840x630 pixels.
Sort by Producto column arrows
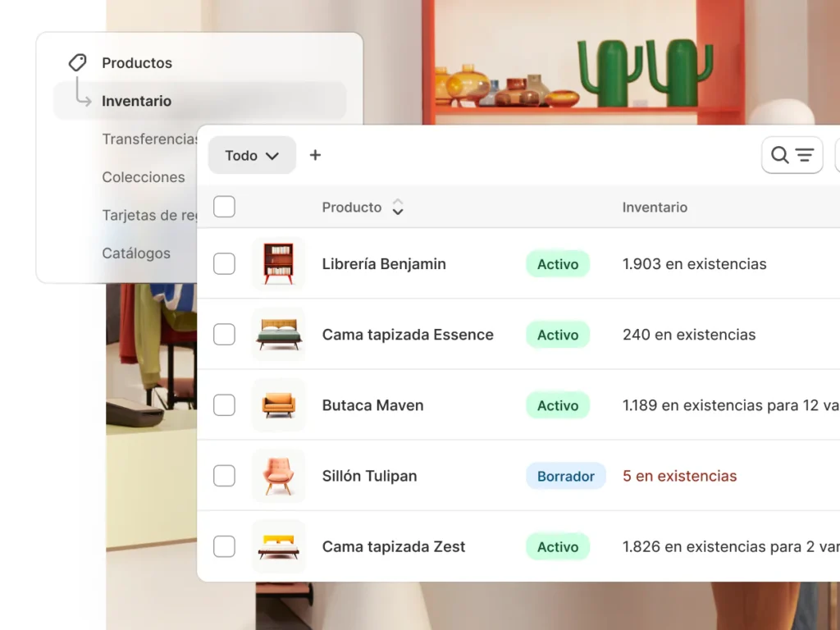point(398,208)
